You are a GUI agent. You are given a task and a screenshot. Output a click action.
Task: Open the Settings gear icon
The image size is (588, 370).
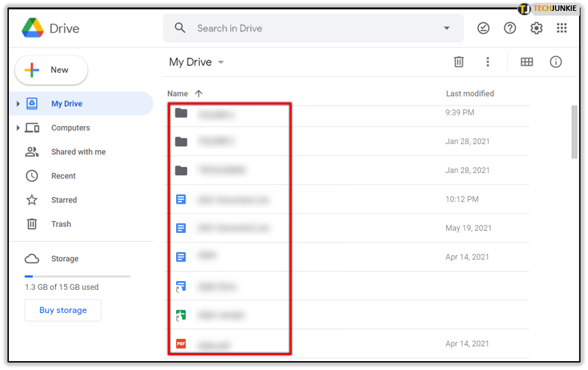pos(536,28)
